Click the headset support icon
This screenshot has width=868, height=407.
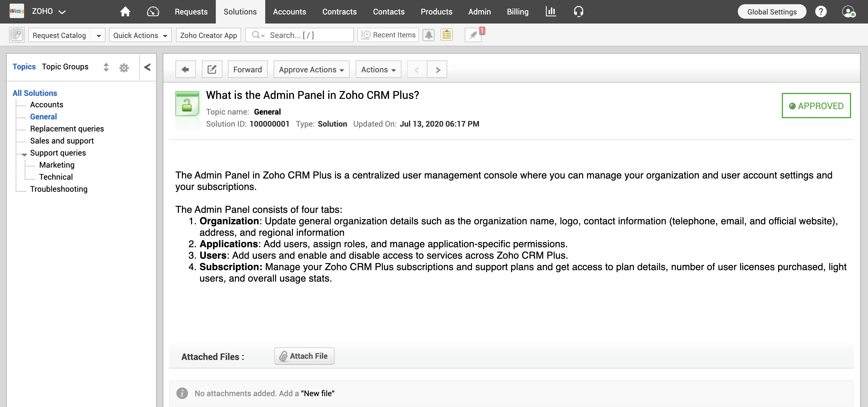578,11
